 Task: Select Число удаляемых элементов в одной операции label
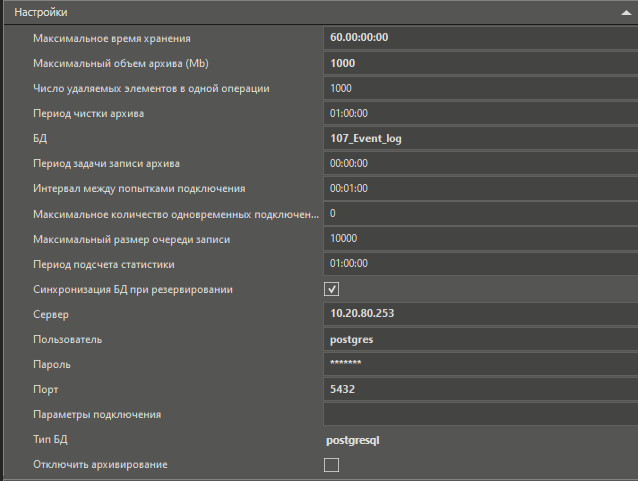[151, 89]
